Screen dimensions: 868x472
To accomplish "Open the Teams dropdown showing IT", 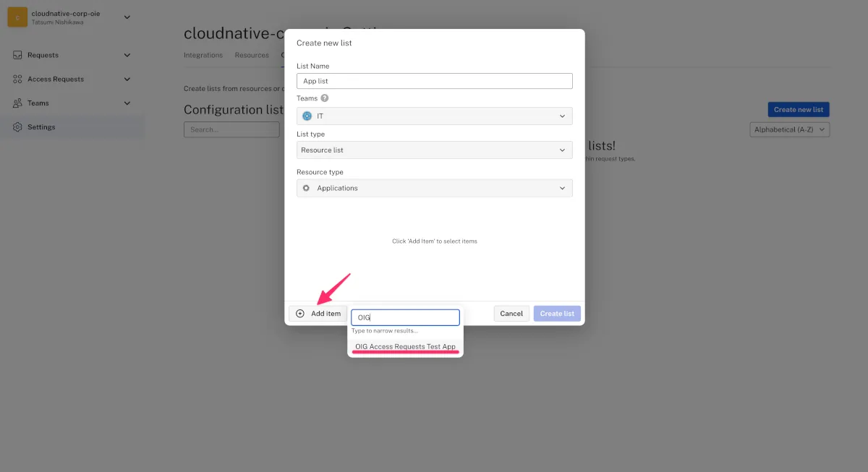I will pyautogui.click(x=434, y=116).
